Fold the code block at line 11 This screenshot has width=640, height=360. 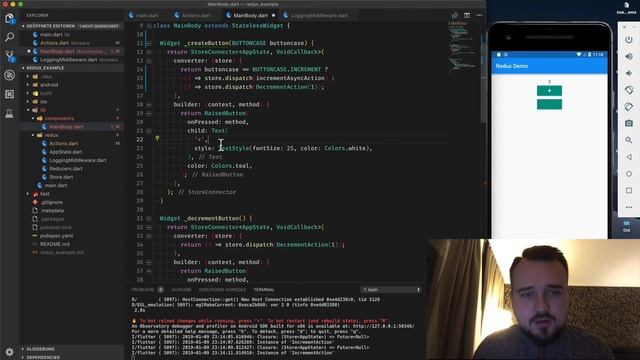coord(149,43)
